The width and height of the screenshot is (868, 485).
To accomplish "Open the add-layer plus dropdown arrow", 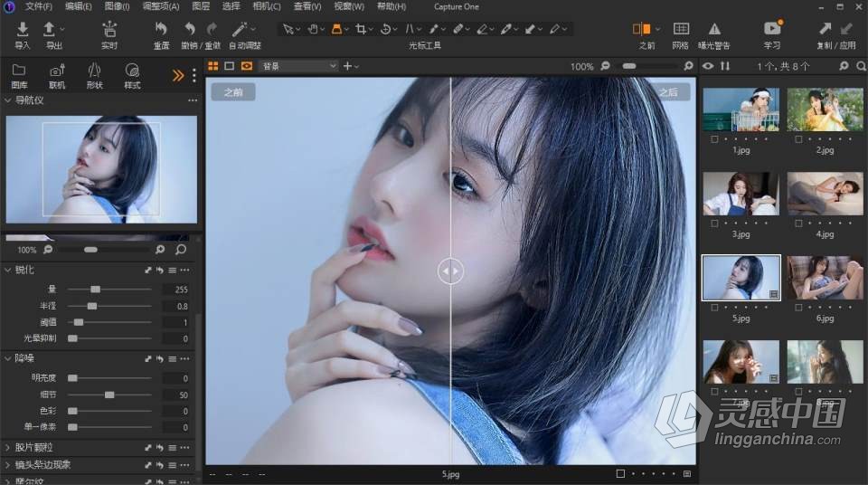I will pos(356,67).
